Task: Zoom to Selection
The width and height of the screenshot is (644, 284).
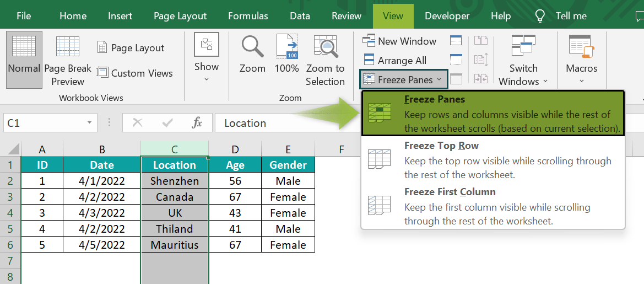Action: tap(325, 61)
